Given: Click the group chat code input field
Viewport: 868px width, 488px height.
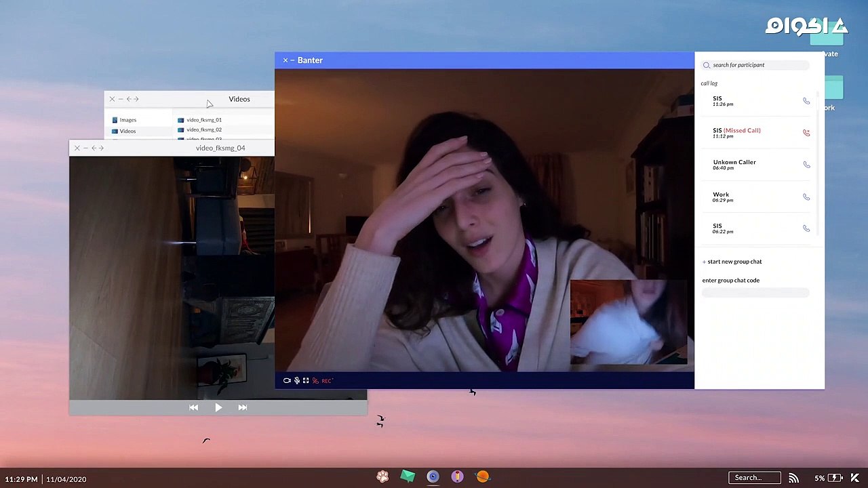Looking at the screenshot, I should 755,293.
